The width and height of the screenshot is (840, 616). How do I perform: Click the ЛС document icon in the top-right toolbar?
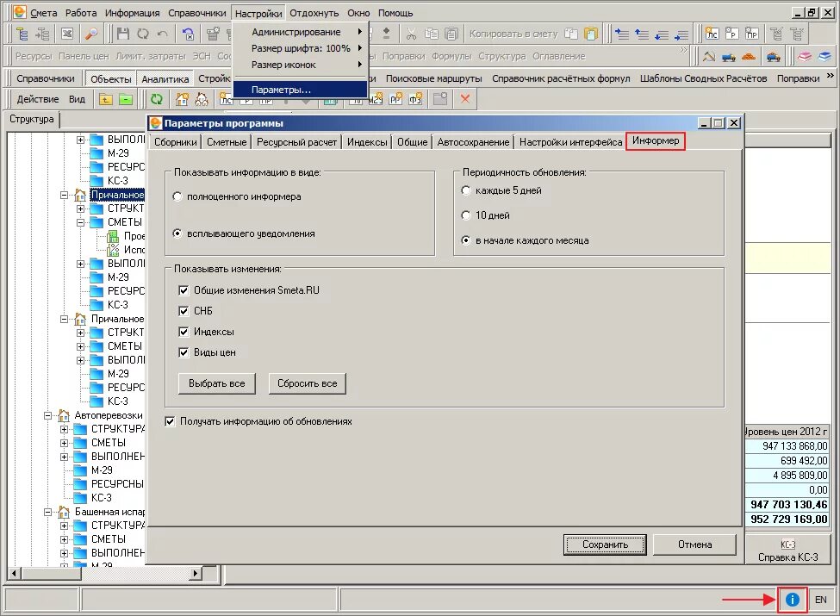(x=712, y=34)
